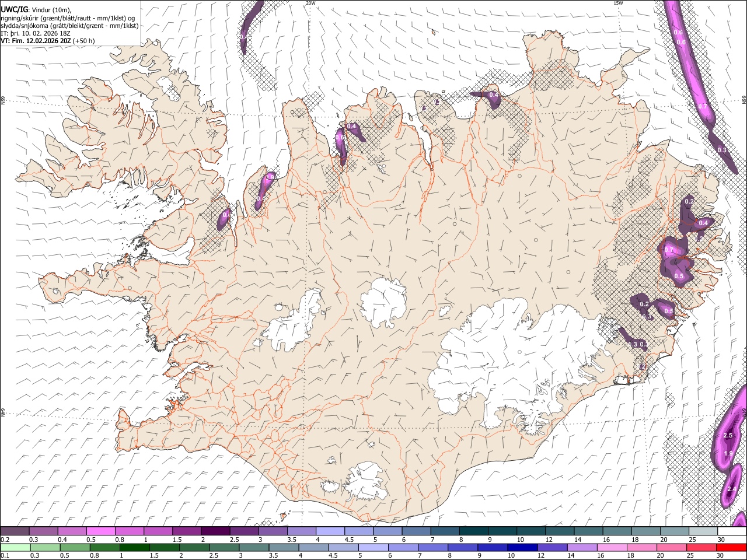Click the 20W longitude label
The height and width of the screenshot is (560, 747).
[x=310, y=3]
